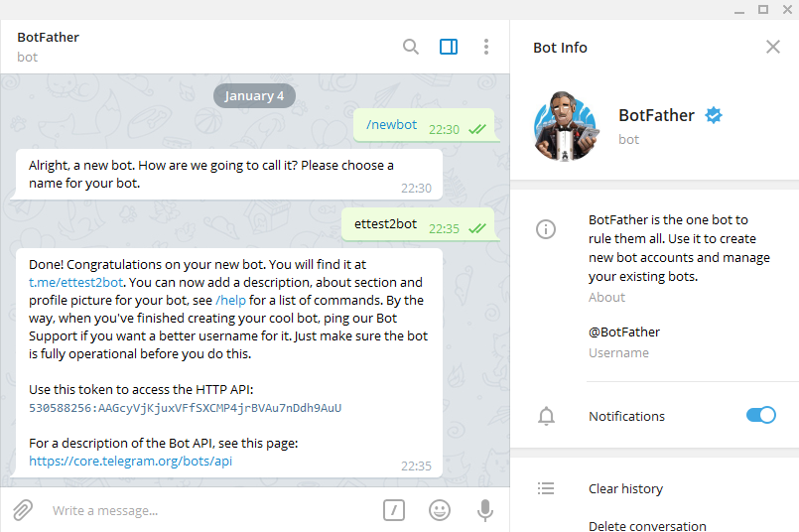Screen dimensions: 799x532
Task: Open the emoji picker
Action: point(440,510)
